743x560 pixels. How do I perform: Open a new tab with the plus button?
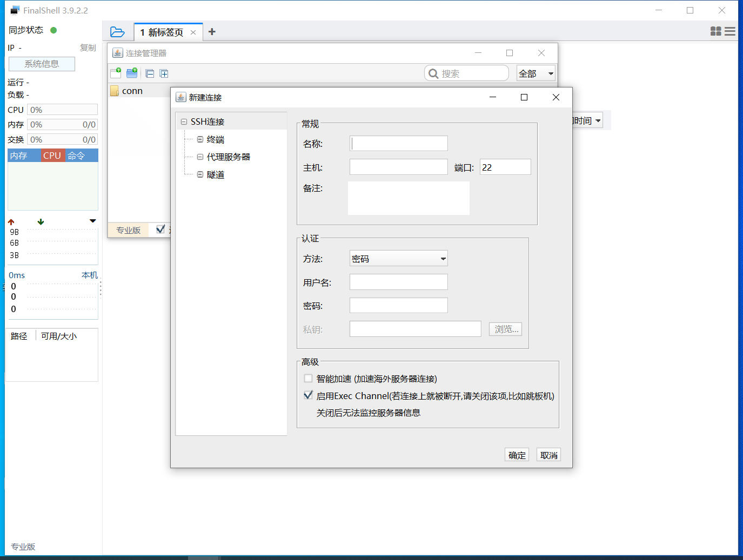tap(211, 31)
